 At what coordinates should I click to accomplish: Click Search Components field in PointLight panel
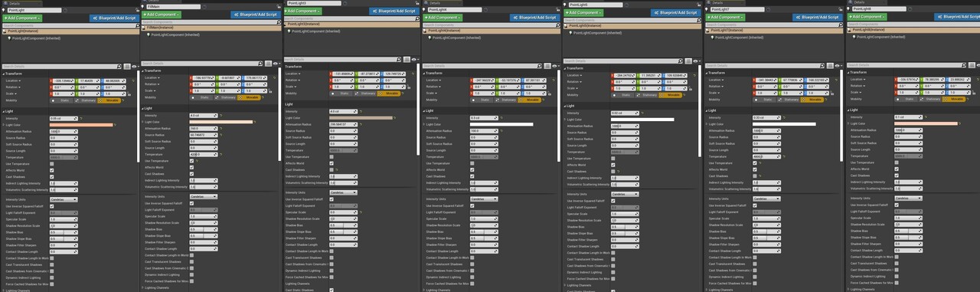pos(68,25)
